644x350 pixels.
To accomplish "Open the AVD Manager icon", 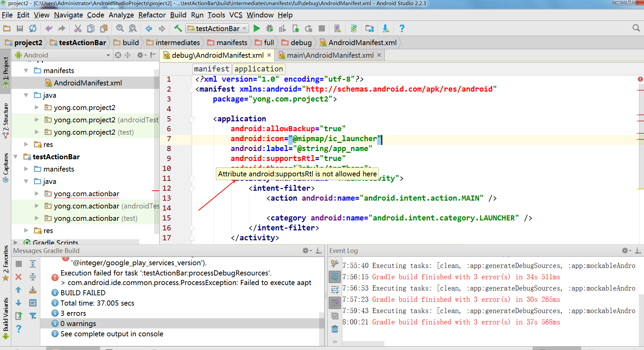I will click(x=338, y=28).
